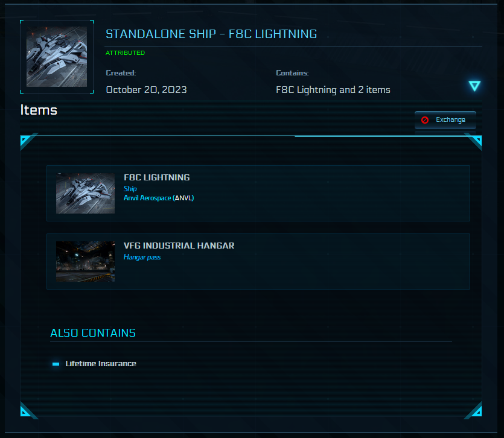Open the Anvil Aerospace manufacturer link
504x438 pixels.
147,198
